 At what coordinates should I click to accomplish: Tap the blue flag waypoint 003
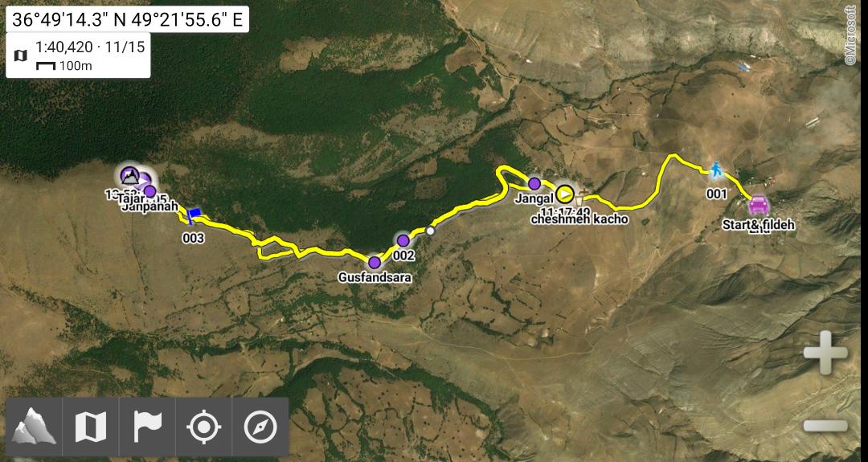[x=193, y=216]
